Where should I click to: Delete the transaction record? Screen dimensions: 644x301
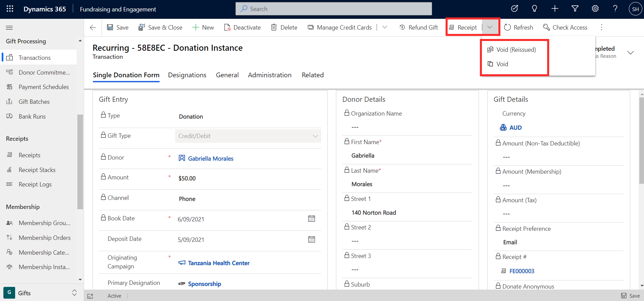pos(284,28)
